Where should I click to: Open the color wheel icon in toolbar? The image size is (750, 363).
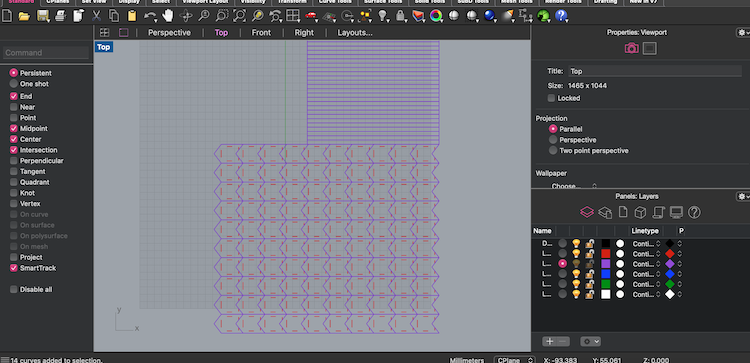[435, 16]
